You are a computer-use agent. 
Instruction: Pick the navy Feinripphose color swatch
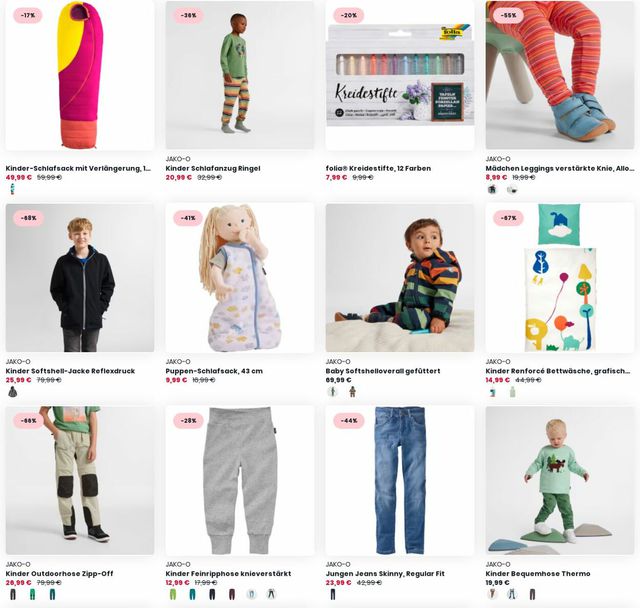(x=212, y=594)
